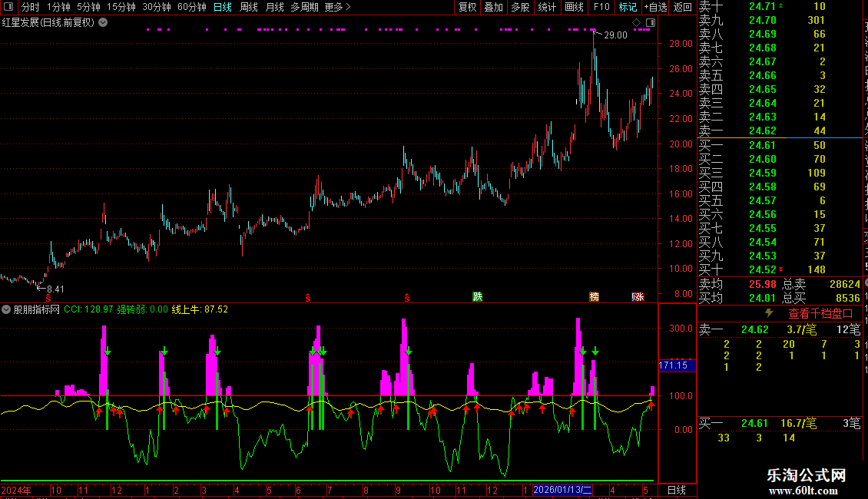Switch to the 1分钟 chart
868x499 pixels.
pos(58,7)
